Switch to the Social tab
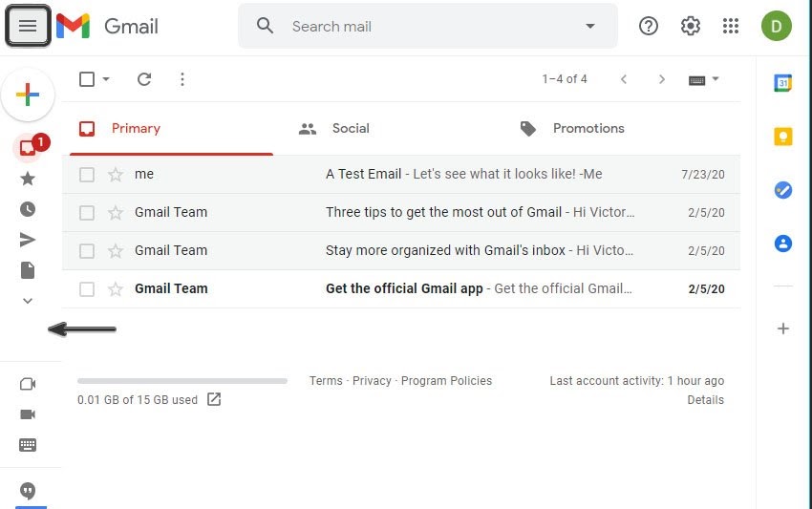 [x=392, y=128]
